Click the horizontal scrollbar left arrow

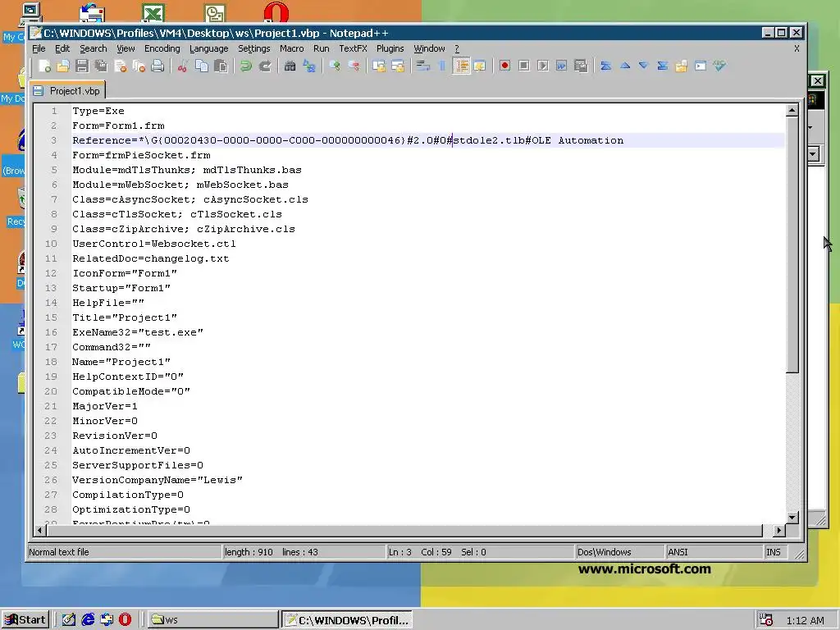point(40,531)
